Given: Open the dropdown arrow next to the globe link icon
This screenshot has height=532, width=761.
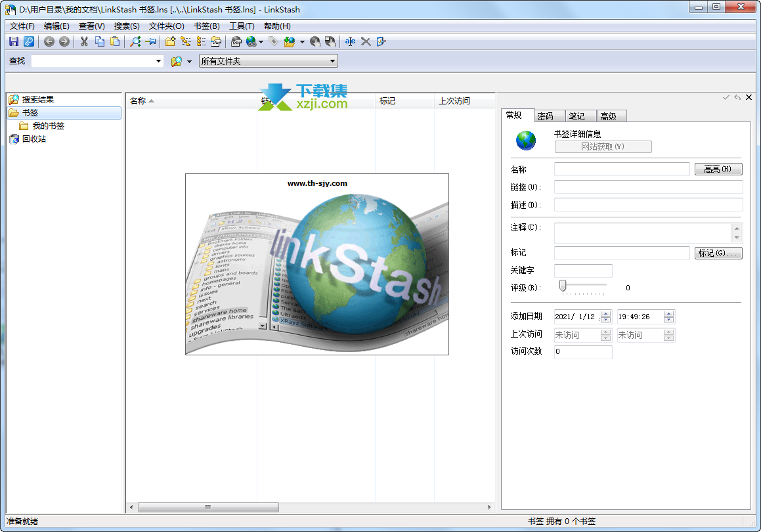Looking at the screenshot, I should coord(261,42).
